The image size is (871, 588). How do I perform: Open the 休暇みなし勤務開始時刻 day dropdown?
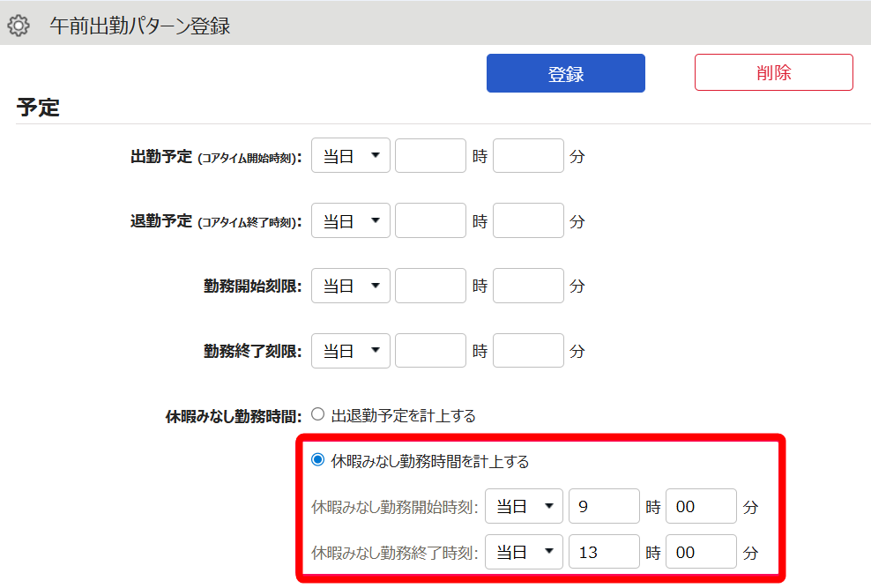(x=524, y=506)
